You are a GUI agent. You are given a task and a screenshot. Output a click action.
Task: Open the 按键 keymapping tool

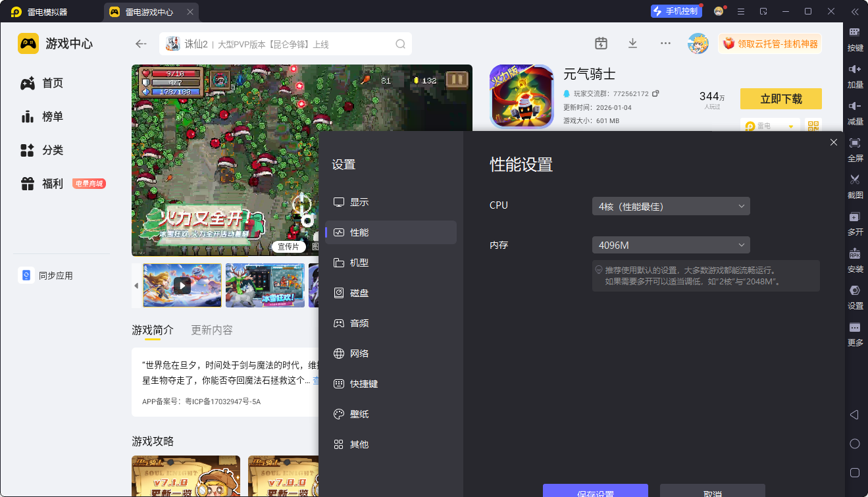(x=855, y=39)
